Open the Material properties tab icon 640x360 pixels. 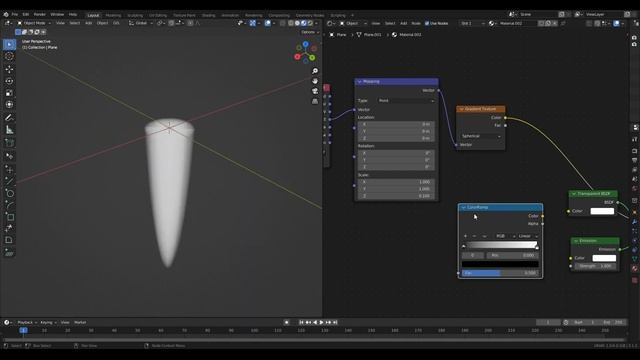click(635, 269)
